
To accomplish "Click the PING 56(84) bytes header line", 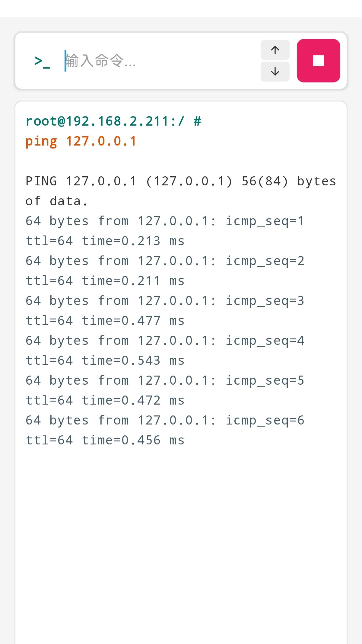I will (x=181, y=181).
